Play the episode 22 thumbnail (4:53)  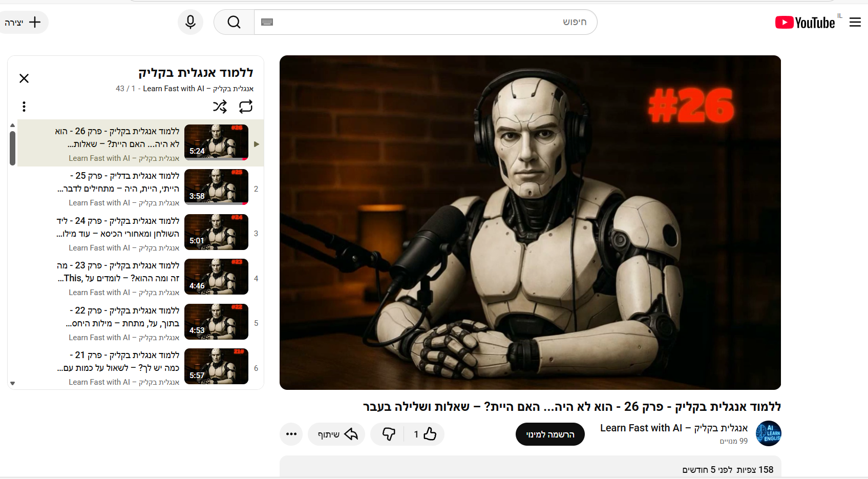pos(216,322)
